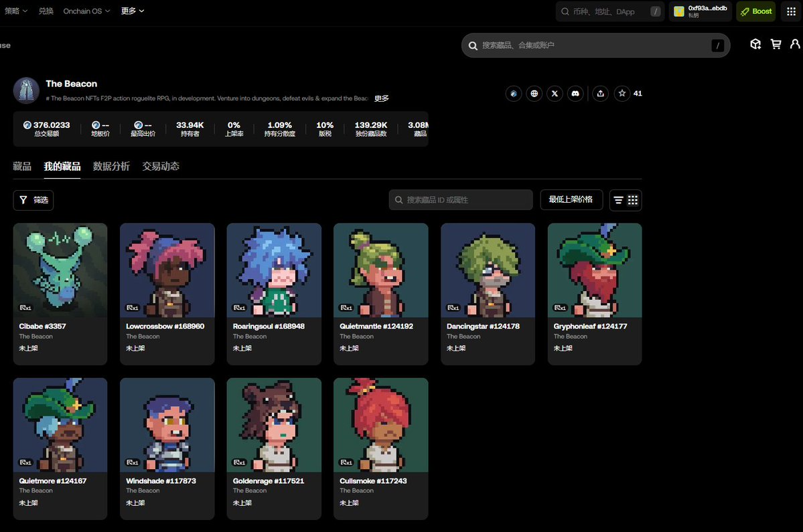Open the Goldenrage #117521 NFT image
The image size is (803, 532).
tap(274, 425)
